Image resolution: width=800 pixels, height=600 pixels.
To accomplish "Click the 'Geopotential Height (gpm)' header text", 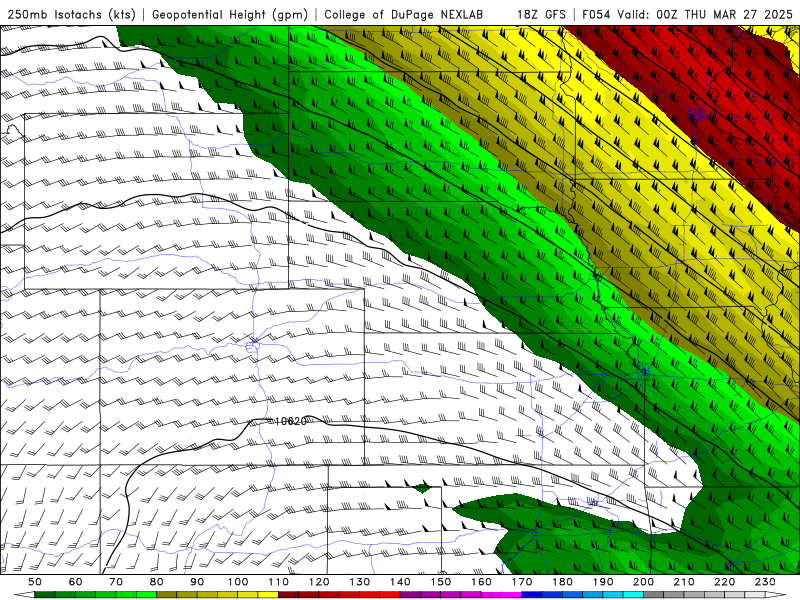I will [230, 14].
